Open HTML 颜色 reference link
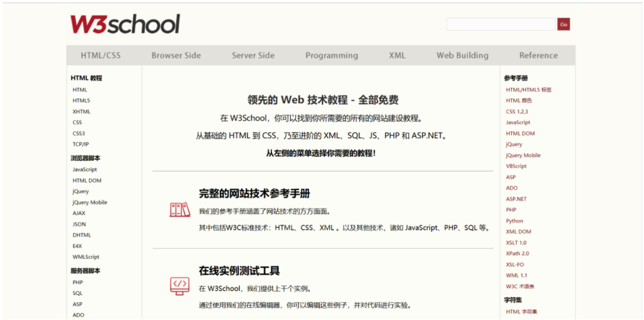644x320 pixels. (x=519, y=101)
